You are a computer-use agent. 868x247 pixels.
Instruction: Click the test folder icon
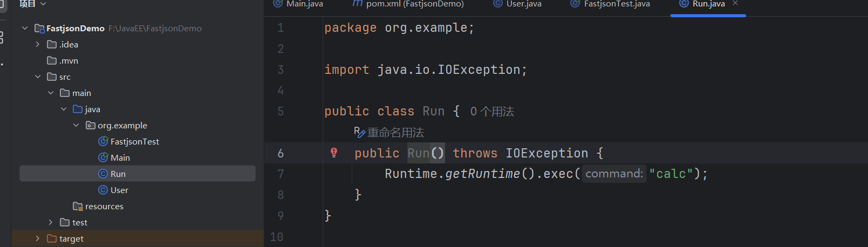click(x=65, y=222)
